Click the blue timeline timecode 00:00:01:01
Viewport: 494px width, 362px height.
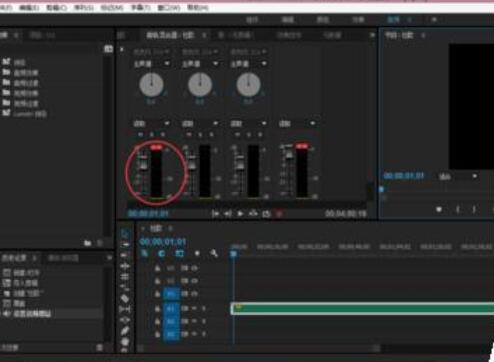(163, 242)
